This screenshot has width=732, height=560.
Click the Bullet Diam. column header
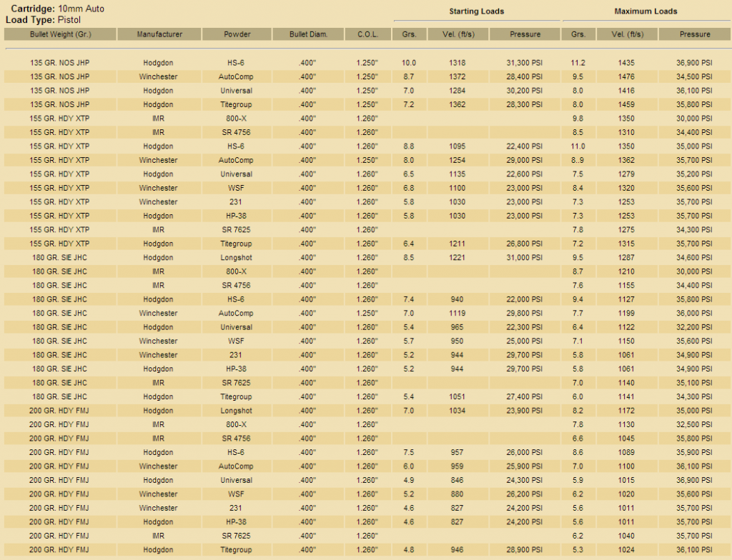(308, 34)
